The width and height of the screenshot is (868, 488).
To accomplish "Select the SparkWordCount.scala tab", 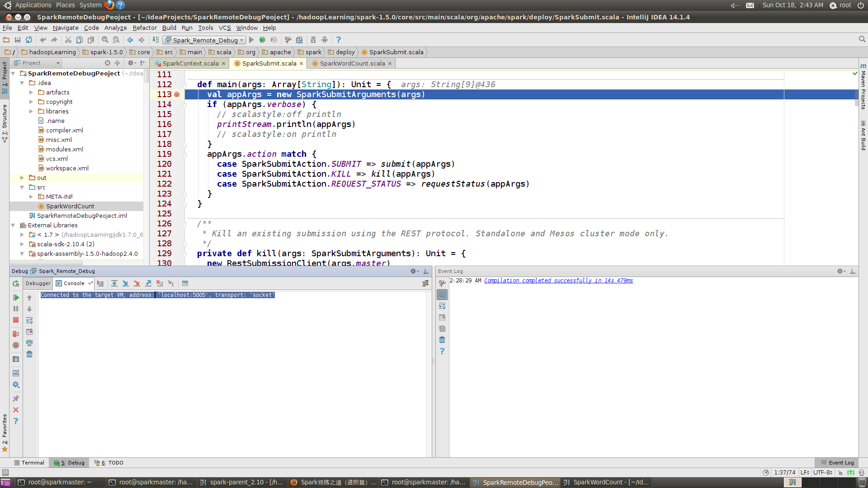I will 352,63.
